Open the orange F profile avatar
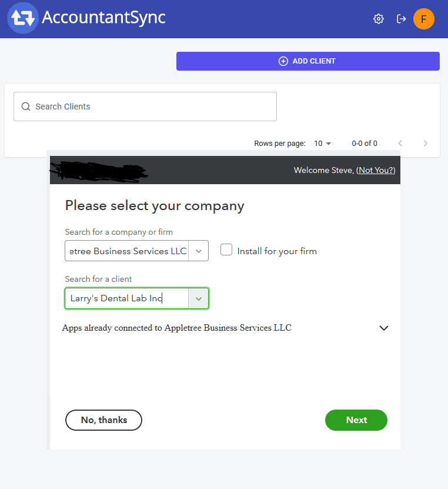Image resolution: width=448 pixels, height=489 pixels. coord(424,18)
